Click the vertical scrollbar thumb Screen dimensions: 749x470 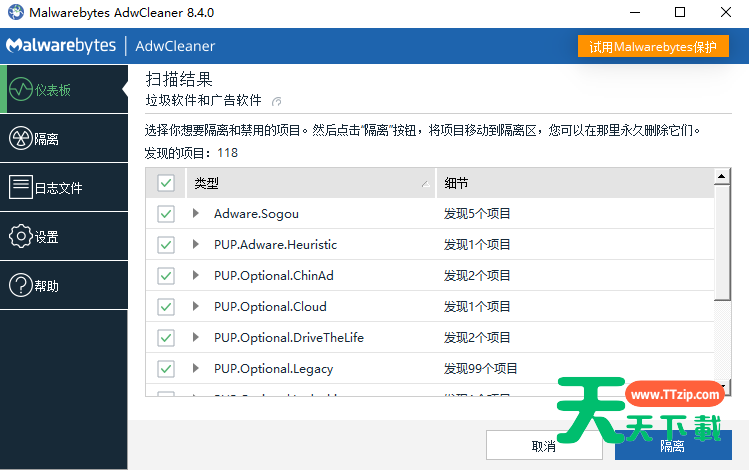pyautogui.click(x=722, y=243)
